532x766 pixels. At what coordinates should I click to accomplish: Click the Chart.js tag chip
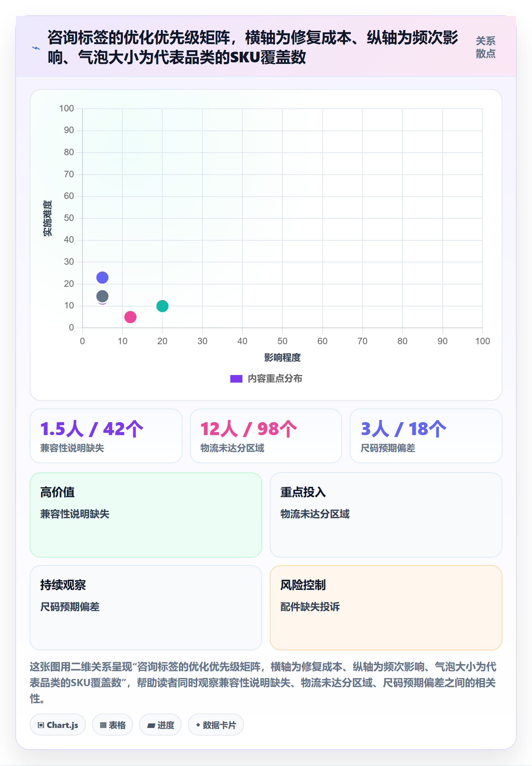58,725
